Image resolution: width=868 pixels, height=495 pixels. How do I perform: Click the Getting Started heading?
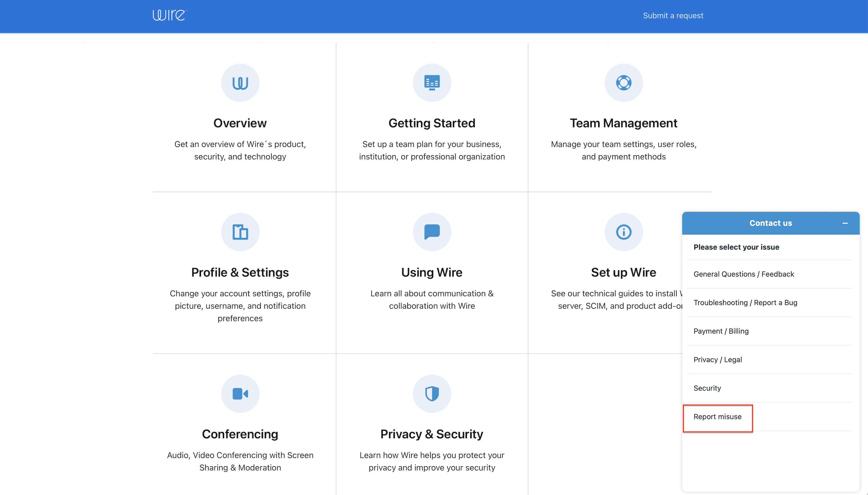tap(432, 123)
